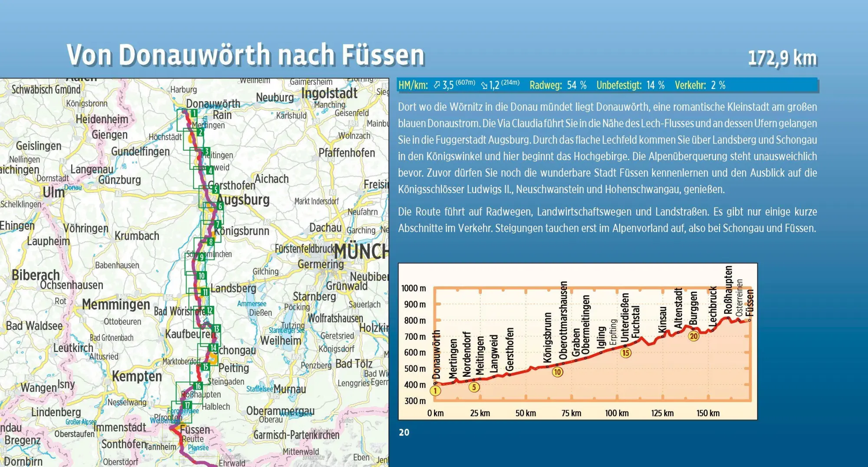The width and height of the screenshot is (868, 467).
Task: Select green map section marker 4
Action: coord(210,170)
